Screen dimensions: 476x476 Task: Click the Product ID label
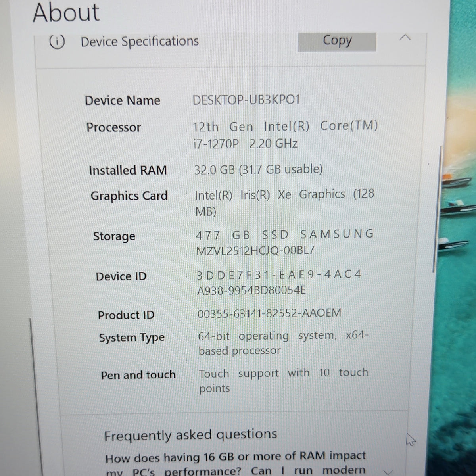pyautogui.click(x=126, y=315)
